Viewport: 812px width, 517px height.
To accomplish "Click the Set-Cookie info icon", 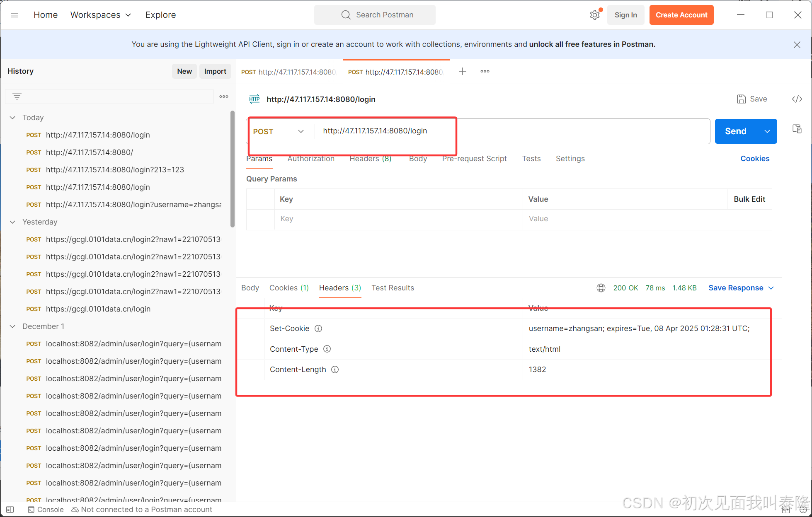I will (x=318, y=329).
